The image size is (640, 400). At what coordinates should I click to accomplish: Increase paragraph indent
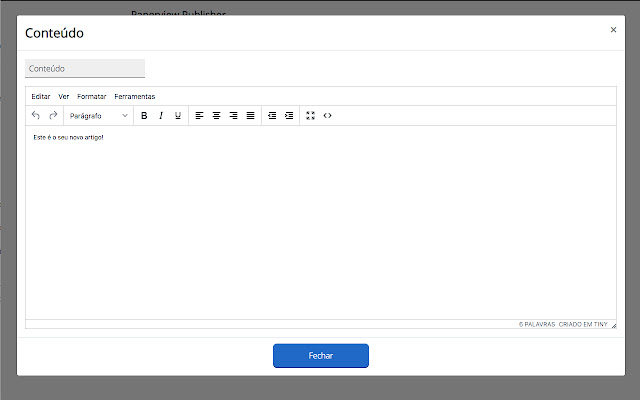coord(289,116)
